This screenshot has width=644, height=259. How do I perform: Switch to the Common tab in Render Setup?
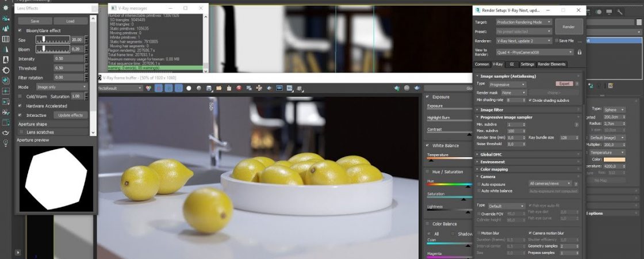coord(482,64)
